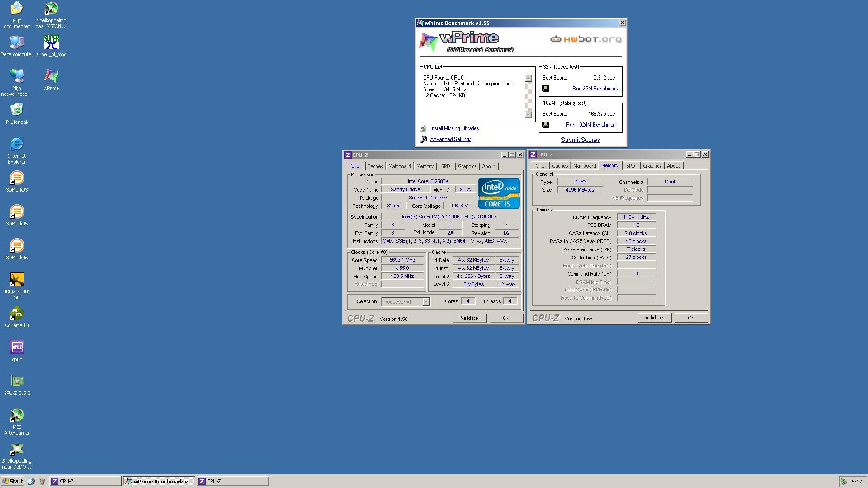
Task: Click the Intel Core i5 logo badge
Action: click(x=499, y=193)
